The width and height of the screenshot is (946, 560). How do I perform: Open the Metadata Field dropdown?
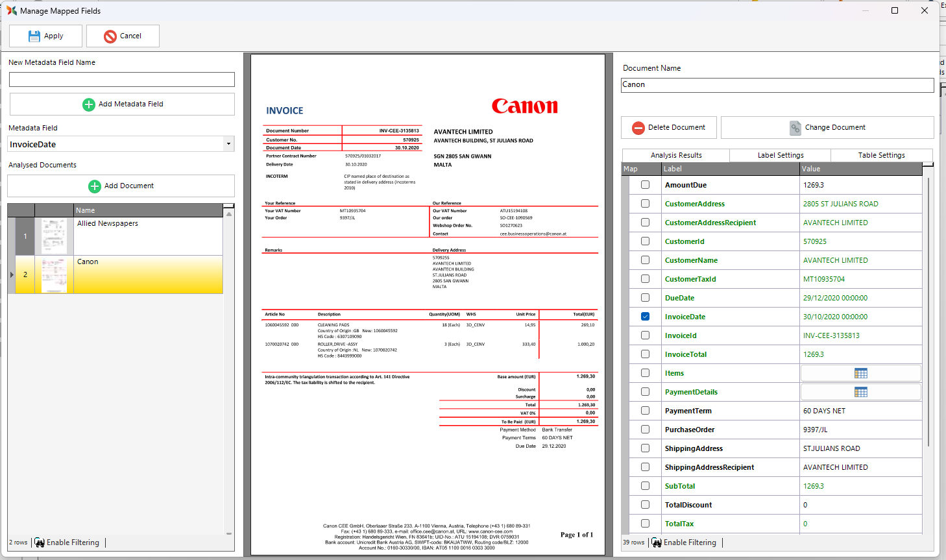coord(228,144)
